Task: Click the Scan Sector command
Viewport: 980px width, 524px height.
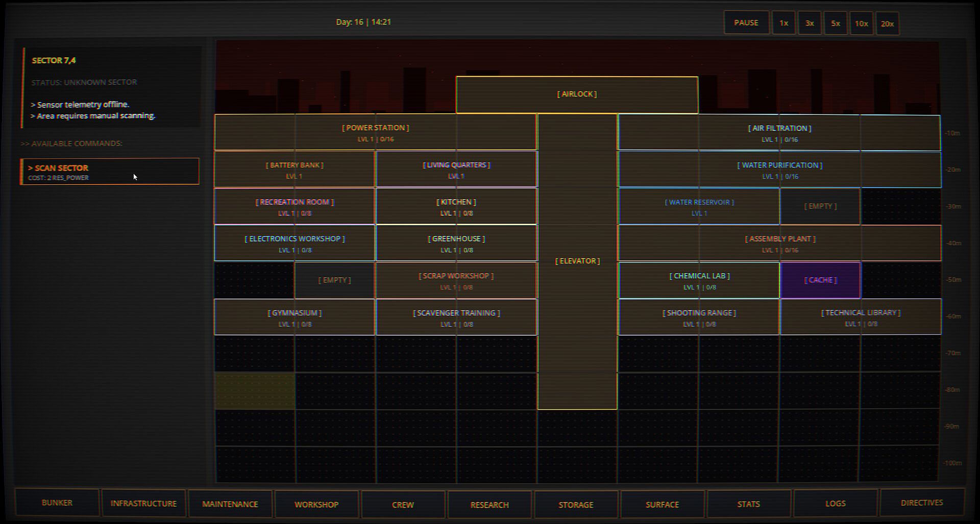Action: [110, 172]
